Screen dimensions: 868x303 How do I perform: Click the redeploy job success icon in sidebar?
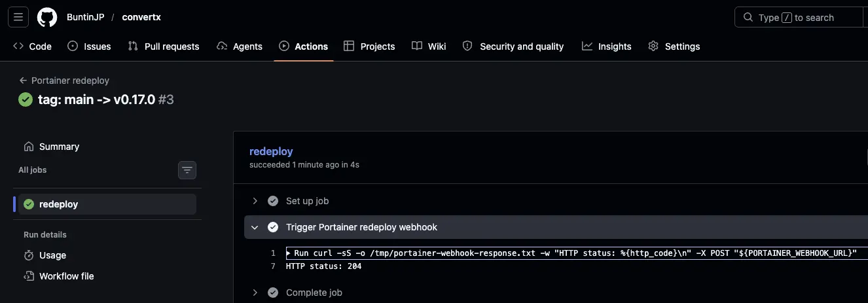point(29,204)
